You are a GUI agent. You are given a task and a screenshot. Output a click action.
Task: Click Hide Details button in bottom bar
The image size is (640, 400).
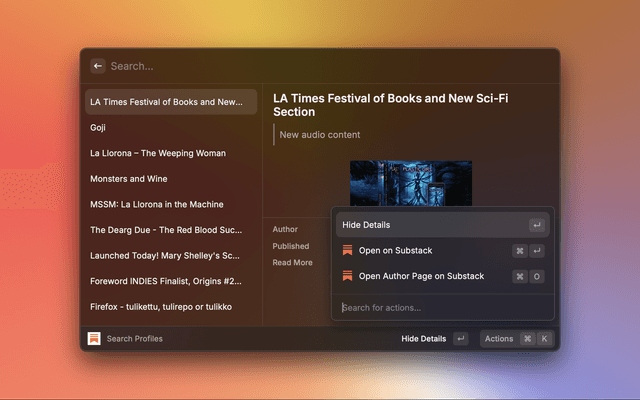tap(423, 339)
